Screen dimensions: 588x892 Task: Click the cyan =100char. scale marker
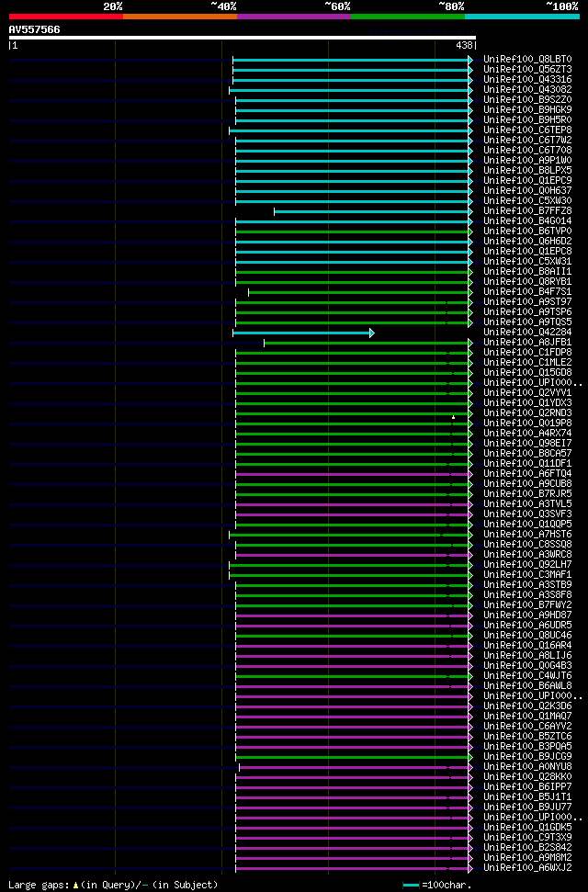(x=411, y=886)
